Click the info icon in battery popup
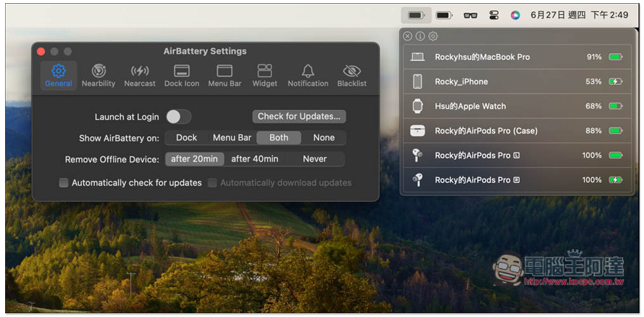The height and width of the screenshot is (317, 644). click(x=420, y=37)
